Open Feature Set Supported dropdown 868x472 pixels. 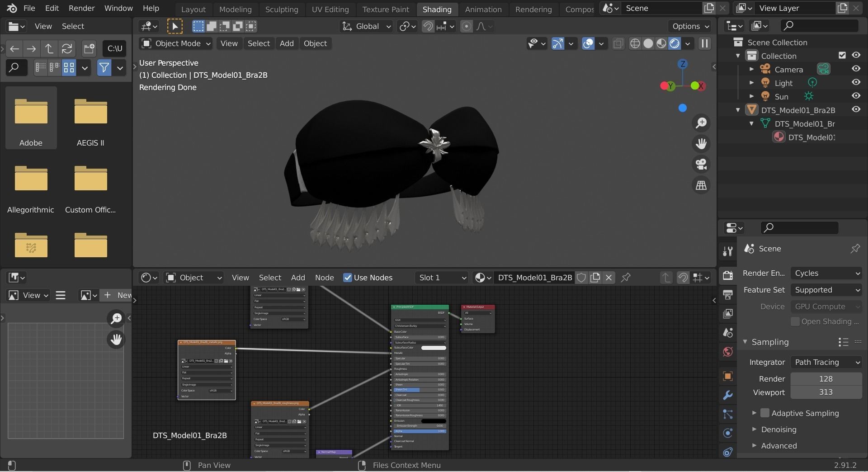pyautogui.click(x=826, y=290)
